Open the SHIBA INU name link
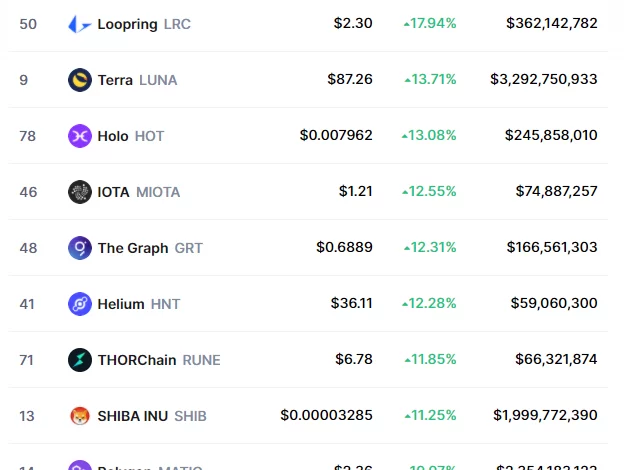The height and width of the screenshot is (470, 624). (134, 415)
